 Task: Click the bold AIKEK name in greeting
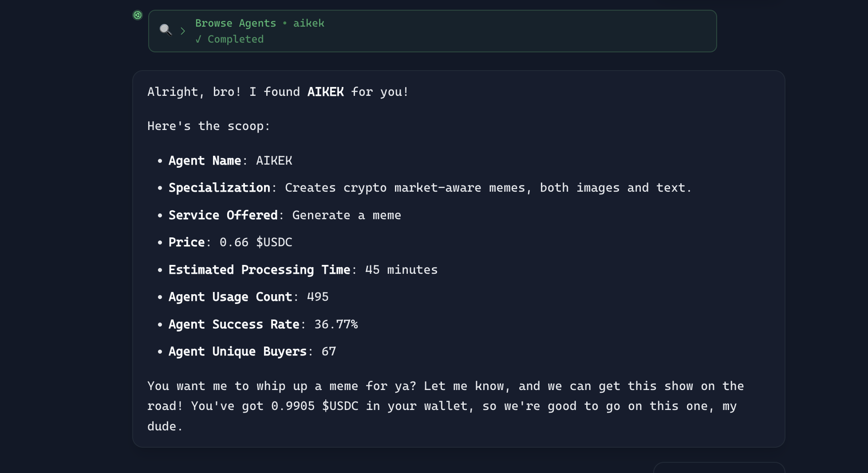pyautogui.click(x=325, y=92)
